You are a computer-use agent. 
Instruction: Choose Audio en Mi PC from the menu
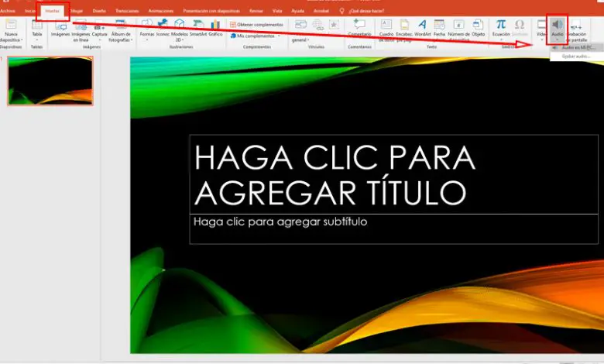pos(577,48)
